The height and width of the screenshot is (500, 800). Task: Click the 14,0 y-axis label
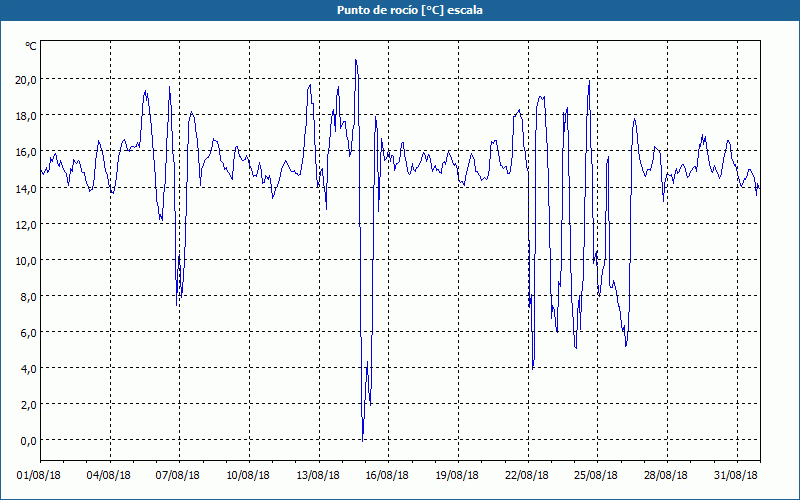tap(28, 189)
